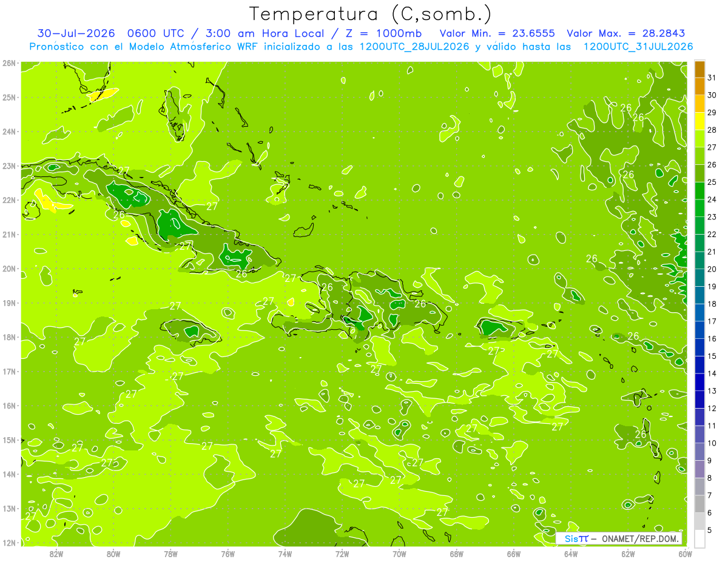This screenshot has width=728, height=562.
Task: Click the date '30-Jul-2026' in header
Action: [75, 33]
